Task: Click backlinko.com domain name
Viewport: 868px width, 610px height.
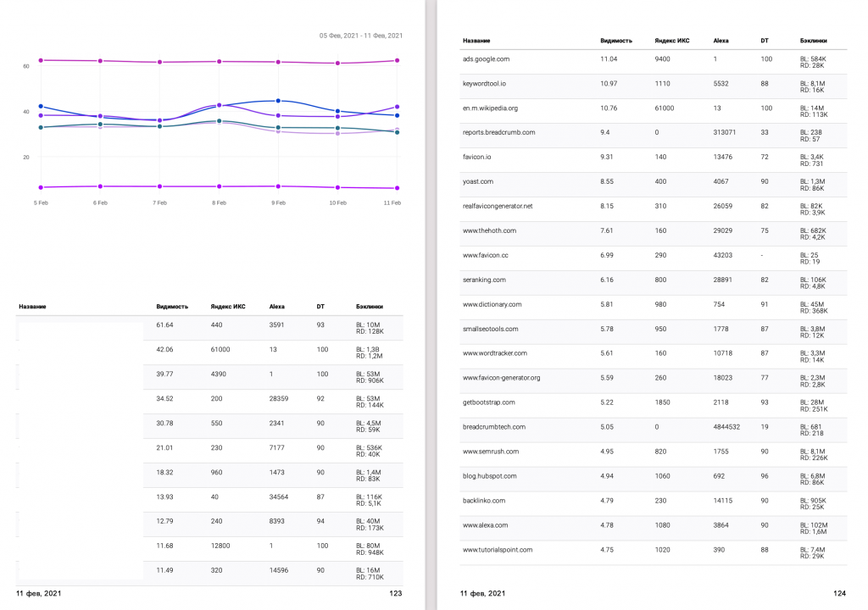Action: [484, 501]
